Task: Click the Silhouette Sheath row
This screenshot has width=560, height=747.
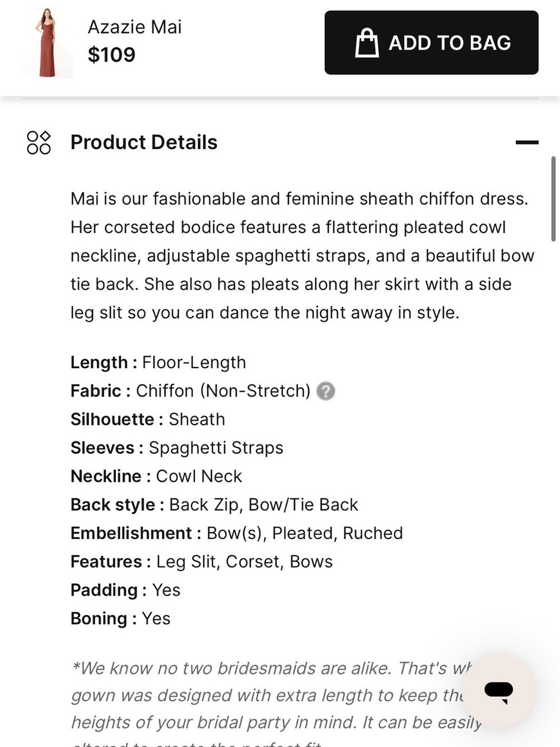Action: 148,419
